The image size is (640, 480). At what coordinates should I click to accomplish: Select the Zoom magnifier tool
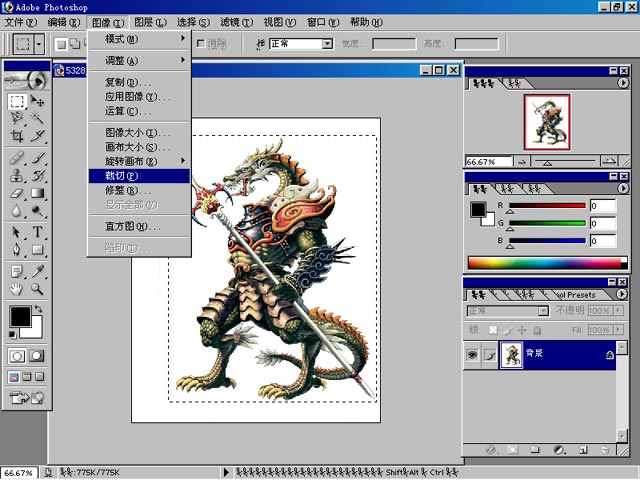point(37,289)
